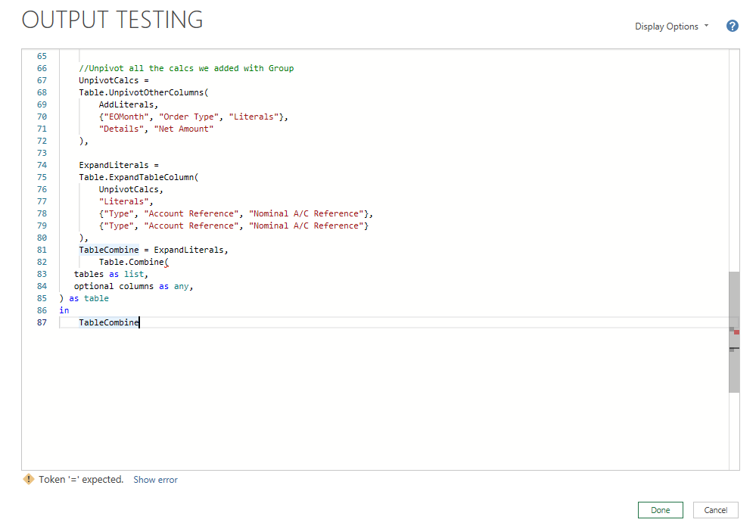Open the help question mark icon
This screenshot has height=532, width=756.
pyautogui.click(x=732, y=26)
